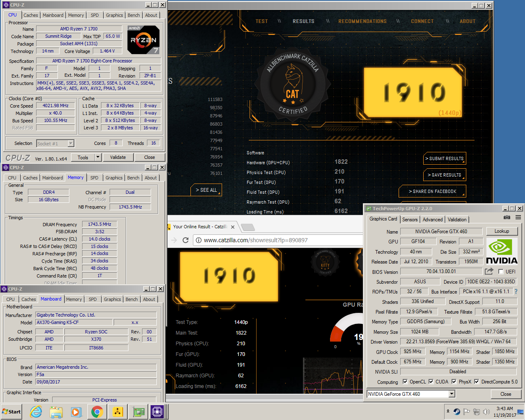525x420 pixels.
Task: Click the Chrome address bar URL
Action: pyautogui.click(x=256, y=240)
